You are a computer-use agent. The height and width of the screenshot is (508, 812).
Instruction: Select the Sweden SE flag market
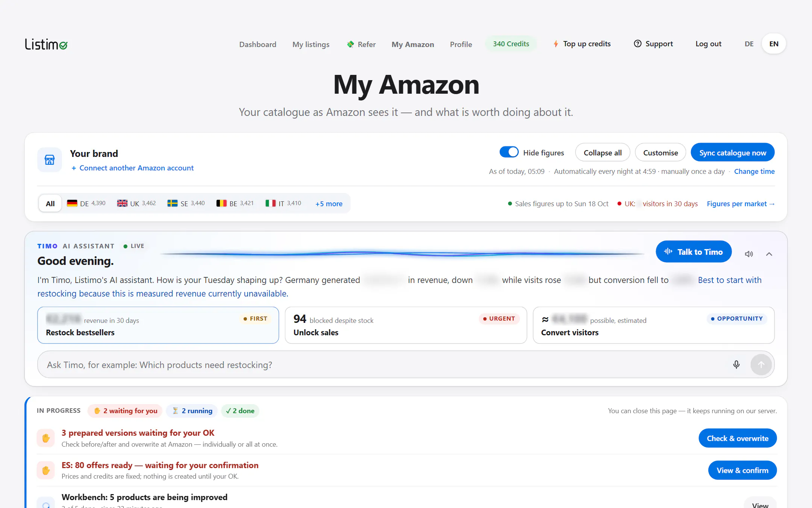[x=186, y=204]
